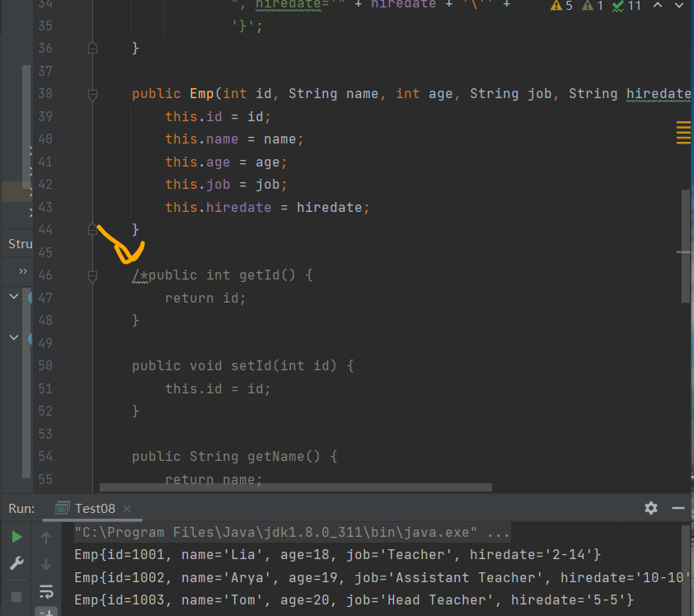This screenshot has height=616, width=694.
Task: Open the partially visible Structure tool tab
Action: tap(20, 244)
